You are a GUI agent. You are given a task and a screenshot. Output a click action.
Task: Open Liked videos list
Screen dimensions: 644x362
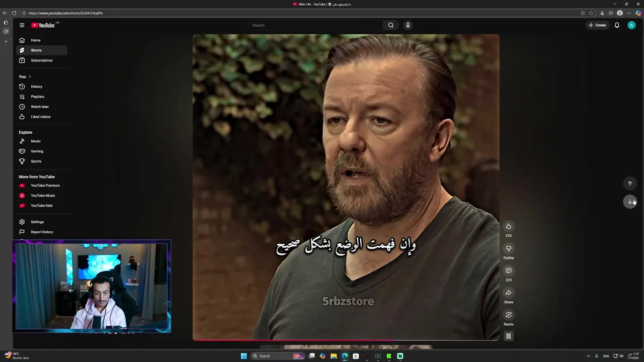(x=41, y=117)
